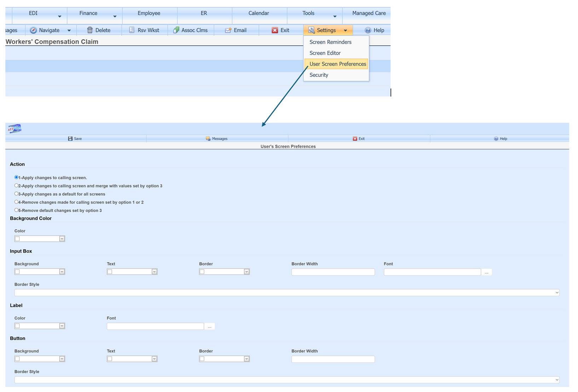578x392 pixels.
Task: Expand the Background Color dropdown
Action: (x=62, y=238)
